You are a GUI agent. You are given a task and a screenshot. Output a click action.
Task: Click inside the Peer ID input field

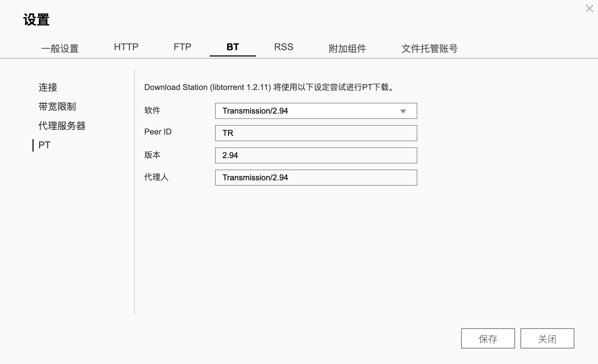[316, 133]
